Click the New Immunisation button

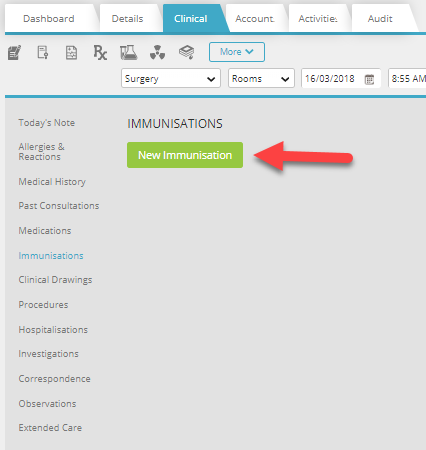tap(185, 155)
